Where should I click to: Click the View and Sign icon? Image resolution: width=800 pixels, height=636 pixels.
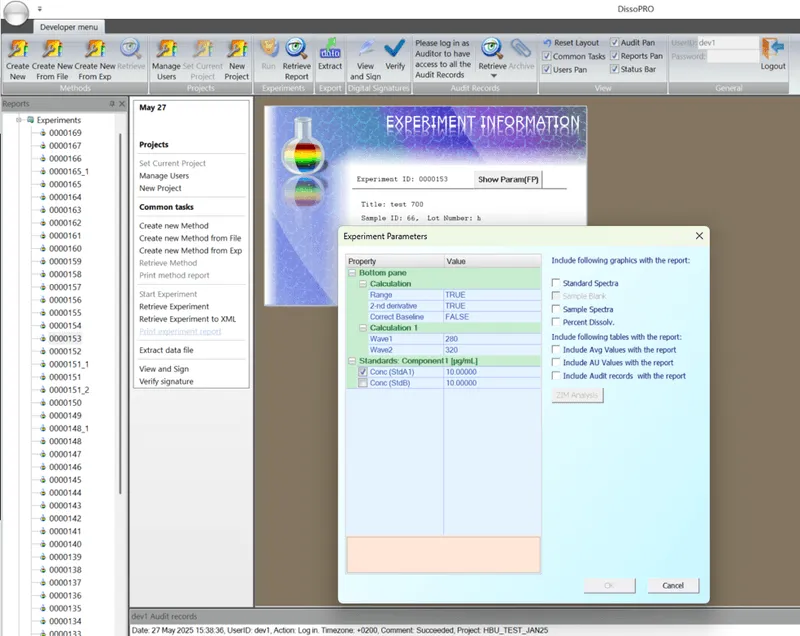click(x=365, y=49)
